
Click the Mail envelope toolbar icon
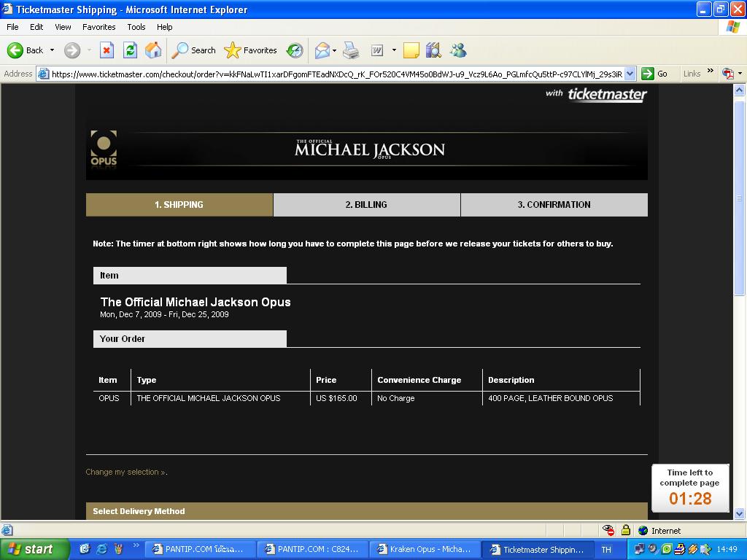pyautogui.click(x=322, y=50)
